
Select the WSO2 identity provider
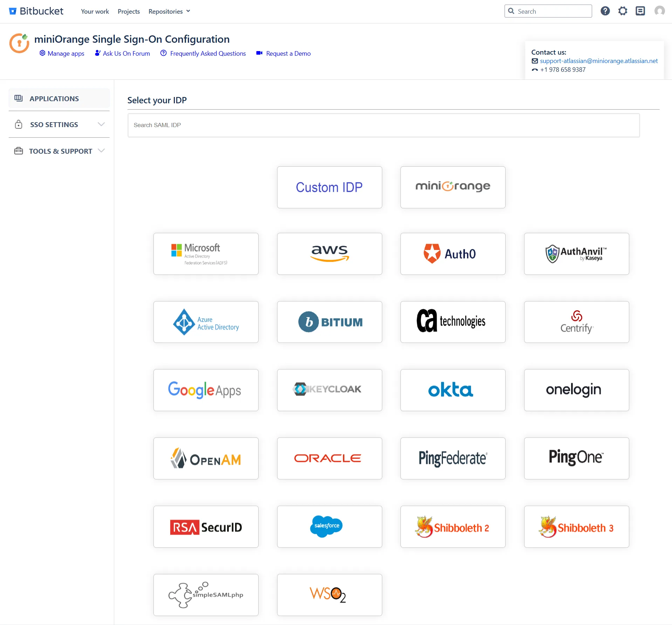(329, 594)
